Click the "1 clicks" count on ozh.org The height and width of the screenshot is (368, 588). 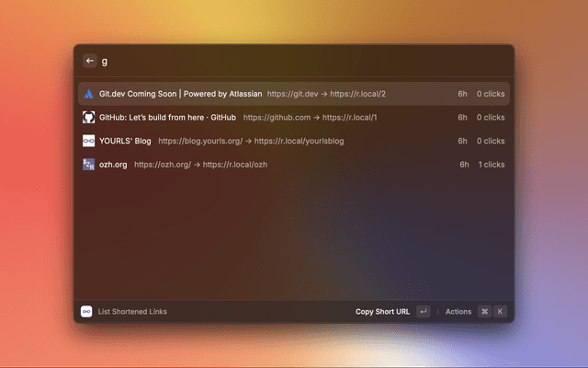tap(491, 165)
